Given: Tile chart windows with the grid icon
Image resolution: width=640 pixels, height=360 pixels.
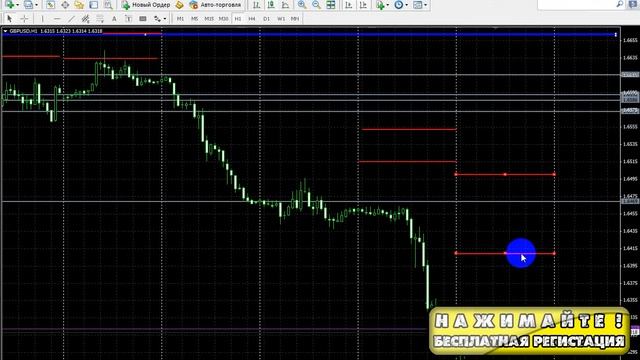Looking at the screenshot, I should (331, 5).
